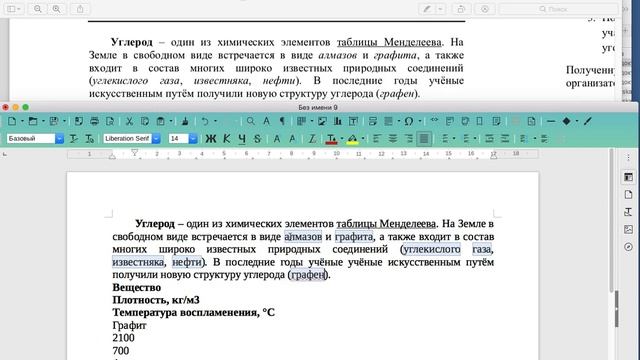This screenshot has height=360, width=640.
Task: Update selected paragraph style icon
Action: tap(73, 139)
